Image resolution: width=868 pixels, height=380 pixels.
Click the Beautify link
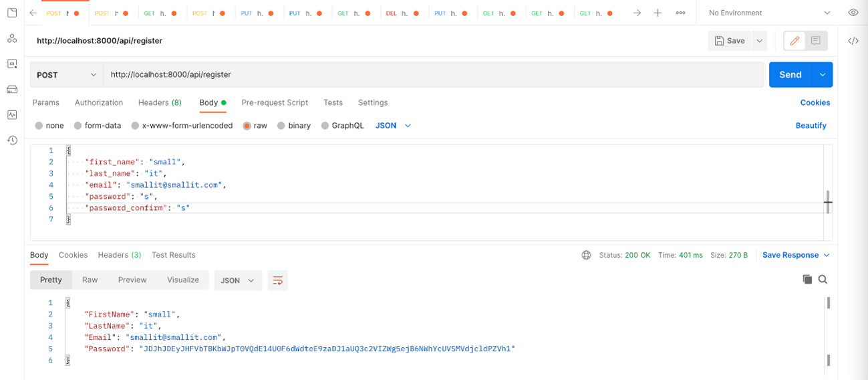click(811, 126)
